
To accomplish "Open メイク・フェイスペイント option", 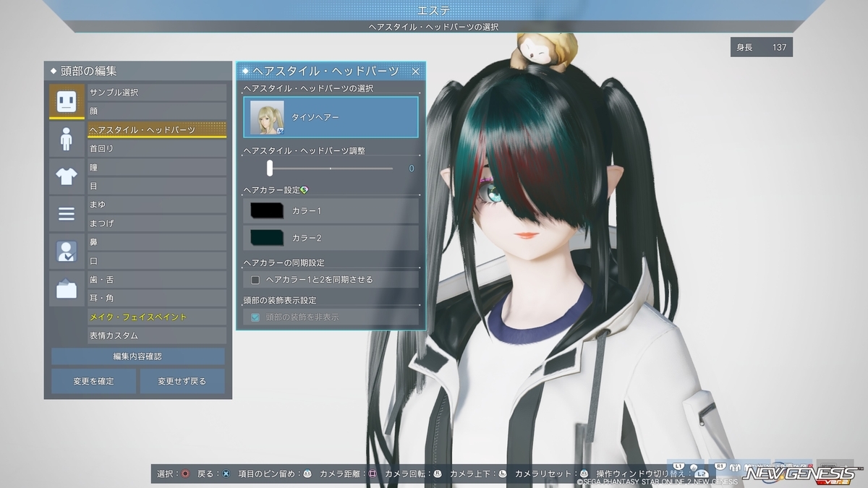I will tap(157, 317).
